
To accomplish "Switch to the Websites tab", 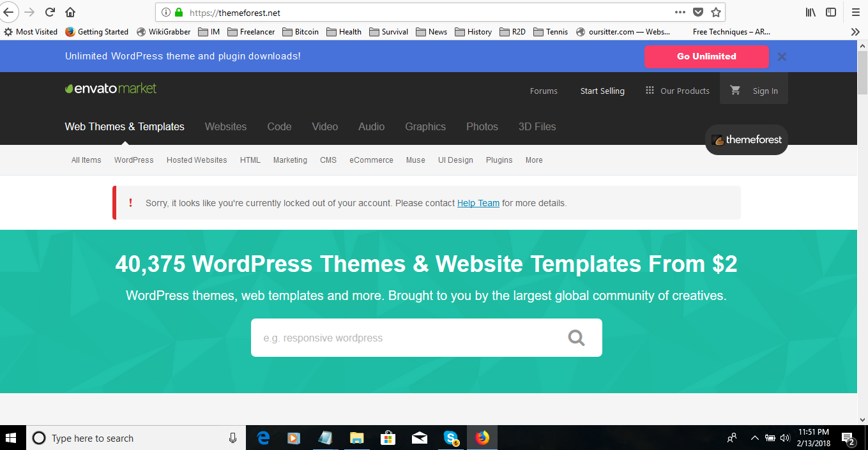I will [225, 126].
